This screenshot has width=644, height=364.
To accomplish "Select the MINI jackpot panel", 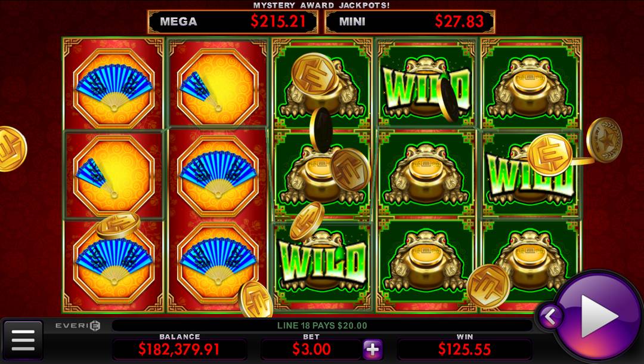I will pyautogui.click(x=410, y=21).
